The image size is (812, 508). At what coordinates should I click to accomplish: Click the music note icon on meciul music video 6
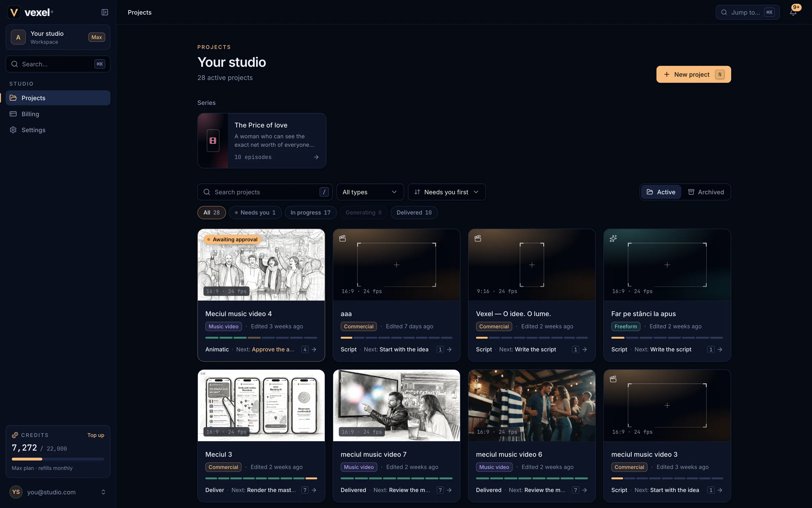pyautogui.click(x=478, y=379)
